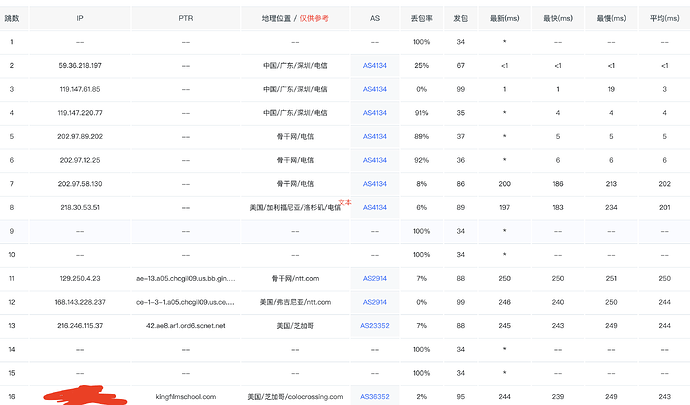Click PTR value kingfilmschool.com
This screenshot has width=690, height=405.
point(186,397)
